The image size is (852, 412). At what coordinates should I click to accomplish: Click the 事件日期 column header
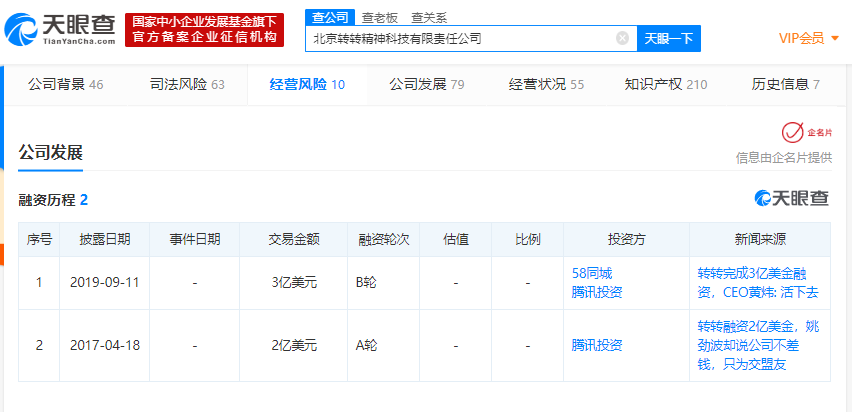tap(195, 239)
